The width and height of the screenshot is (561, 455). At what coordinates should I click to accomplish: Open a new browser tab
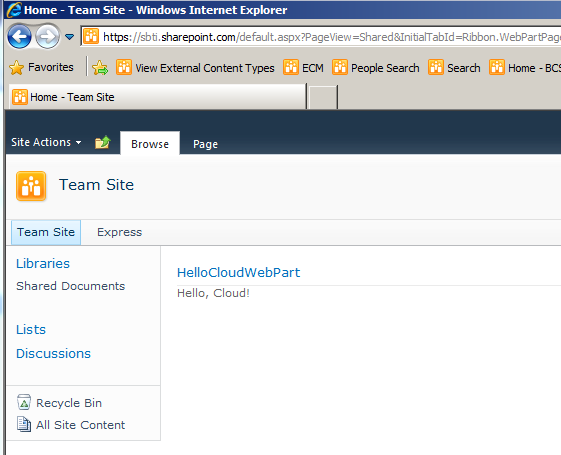tap(323, 97)
